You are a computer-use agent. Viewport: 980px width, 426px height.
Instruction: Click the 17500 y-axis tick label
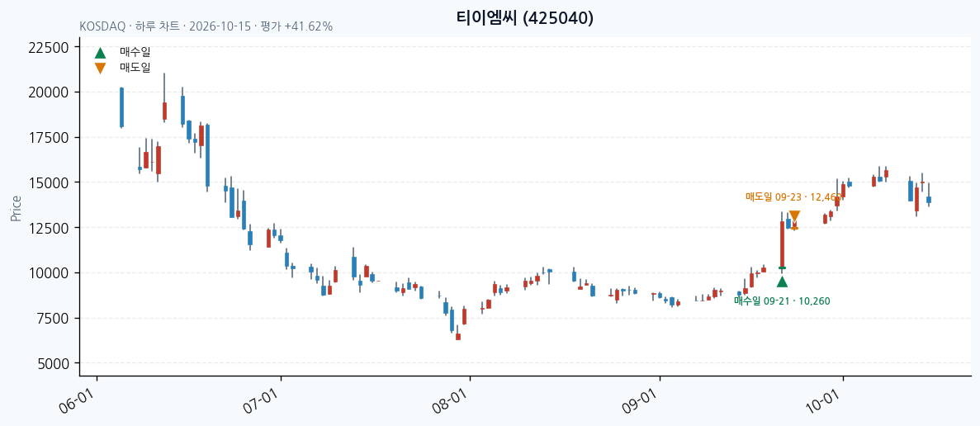[x=49, y=137]
